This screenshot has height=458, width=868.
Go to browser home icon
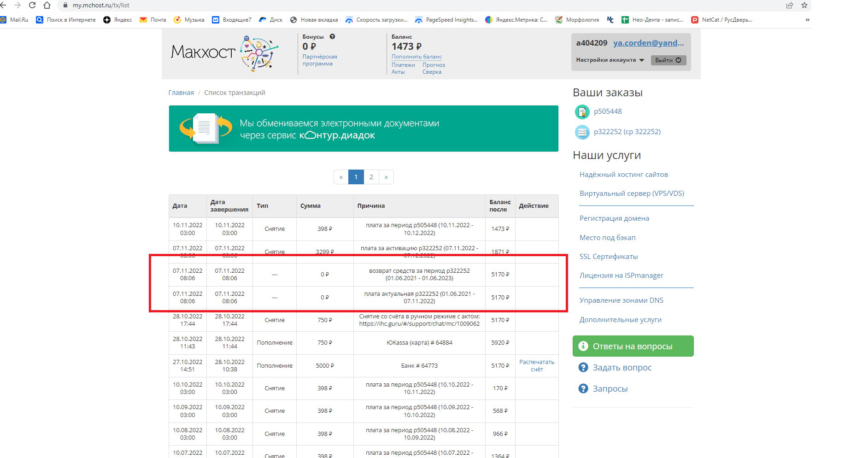coord(47,5)
